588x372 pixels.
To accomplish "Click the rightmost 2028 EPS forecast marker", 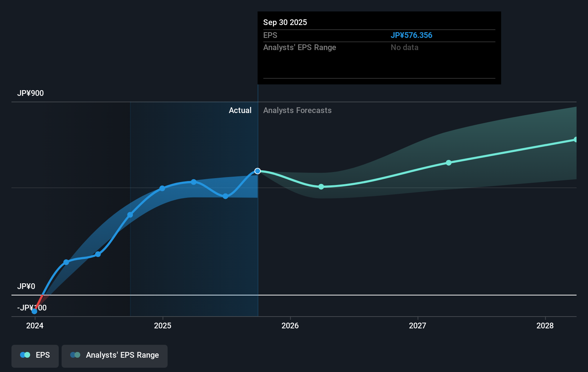I will click(x=576, y=139).
